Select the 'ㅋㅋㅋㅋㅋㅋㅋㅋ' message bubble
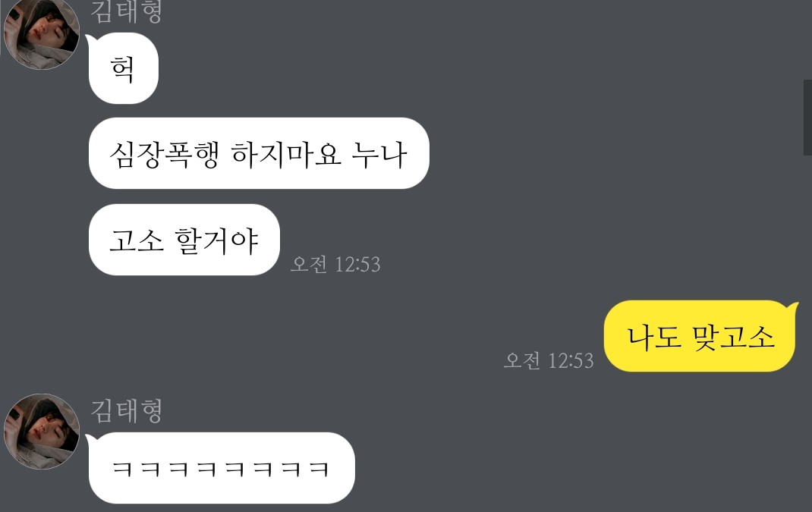 [221, 468]
